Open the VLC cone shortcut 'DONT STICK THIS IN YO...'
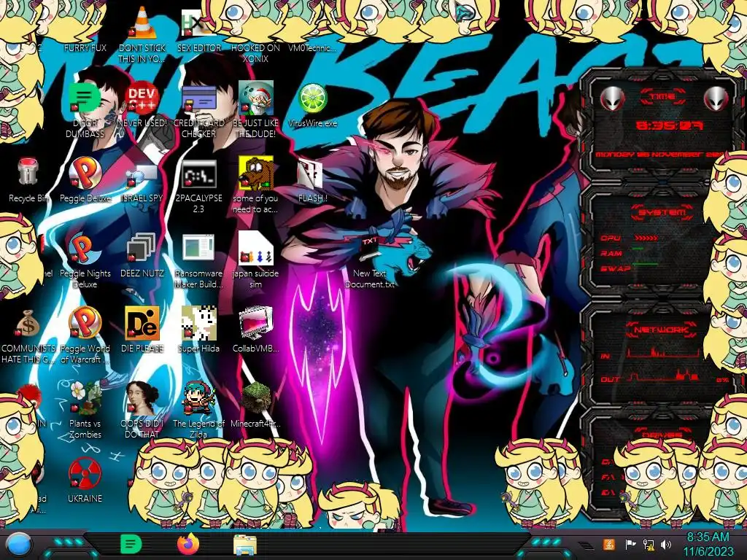The width and height of the screenshot is (747, 560). click(142, 35)
